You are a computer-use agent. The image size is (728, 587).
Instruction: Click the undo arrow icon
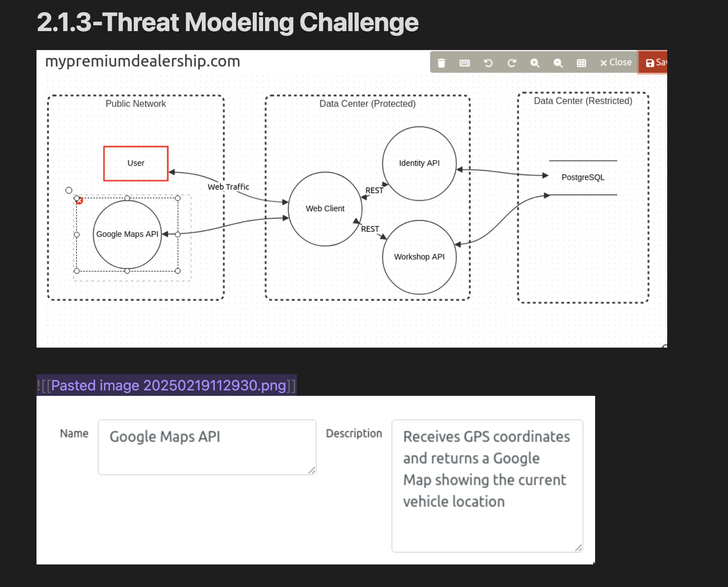click(x=488, y=63)
